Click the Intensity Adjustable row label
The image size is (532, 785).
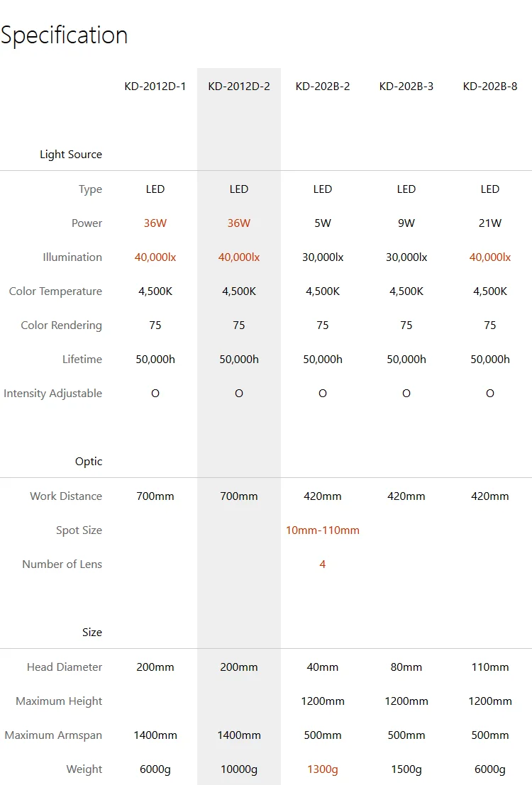coord(52,394)
